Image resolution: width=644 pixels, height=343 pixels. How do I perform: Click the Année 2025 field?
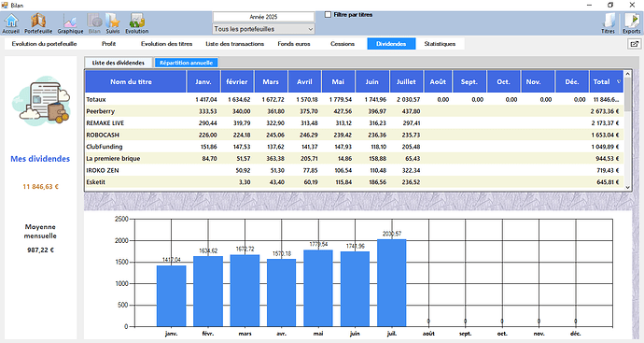tap(263, 17)
